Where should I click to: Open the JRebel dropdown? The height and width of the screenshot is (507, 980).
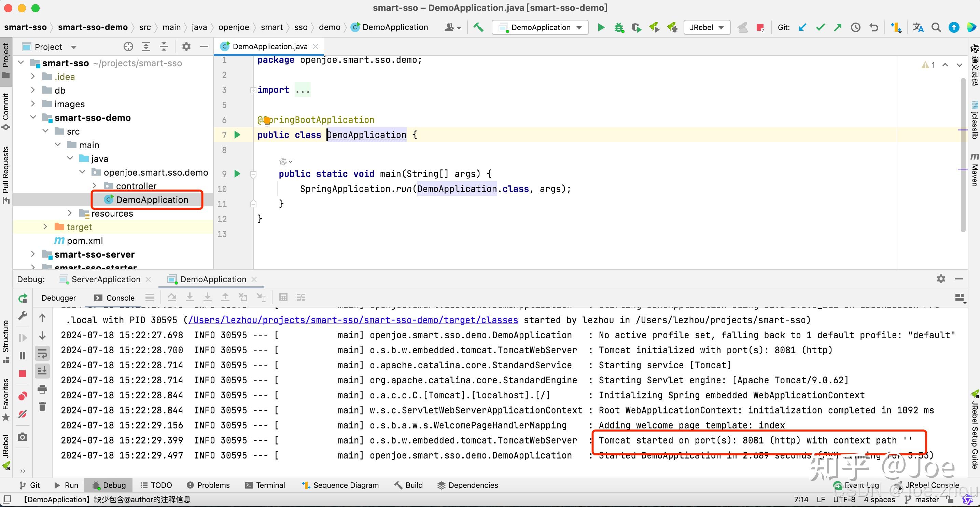tap(707, 27)
